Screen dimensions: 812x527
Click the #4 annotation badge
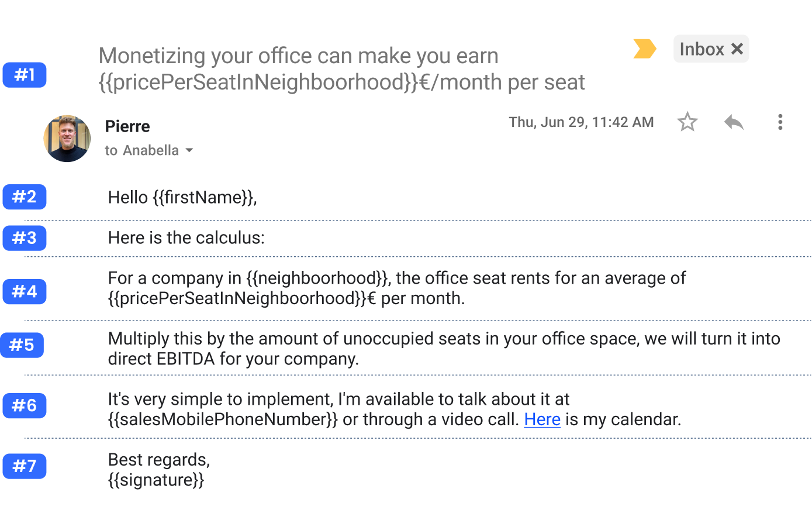click(x=25, y=291)
